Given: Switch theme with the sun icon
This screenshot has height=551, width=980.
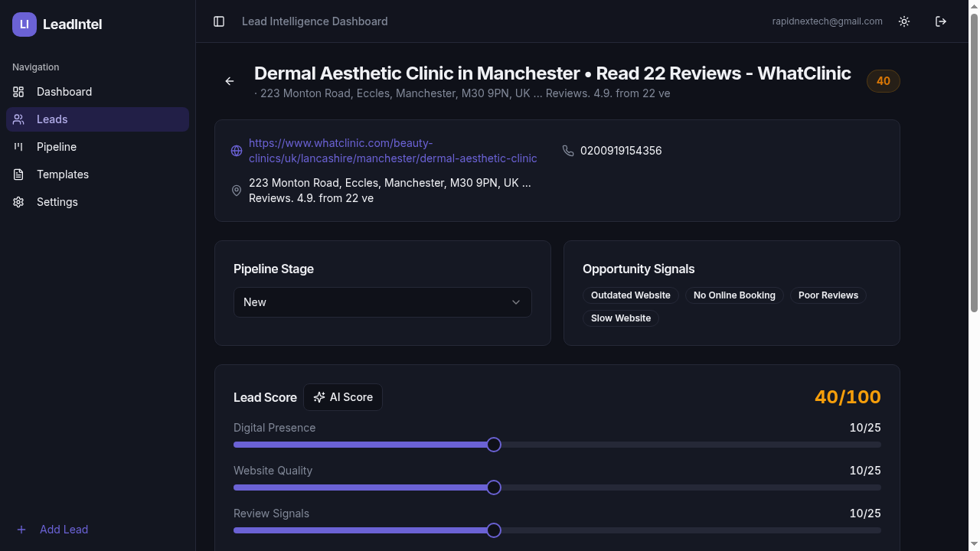Looking at the screenshot, I should click(x=904, y=21).
